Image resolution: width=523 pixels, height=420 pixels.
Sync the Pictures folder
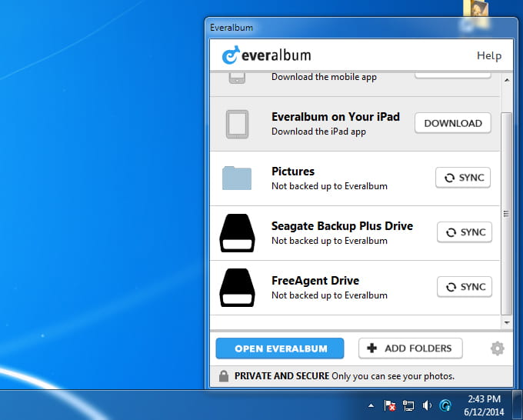click(x=463, y=178)
